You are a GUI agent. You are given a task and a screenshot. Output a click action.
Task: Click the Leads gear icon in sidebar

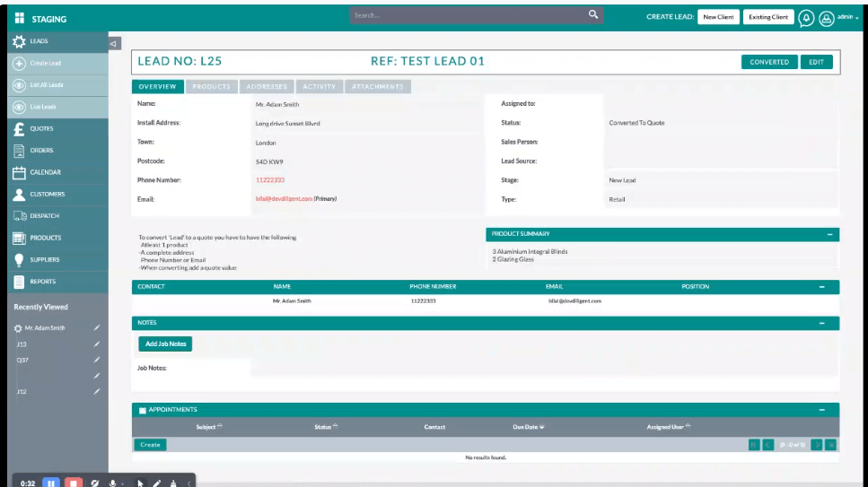coord(19,41)
